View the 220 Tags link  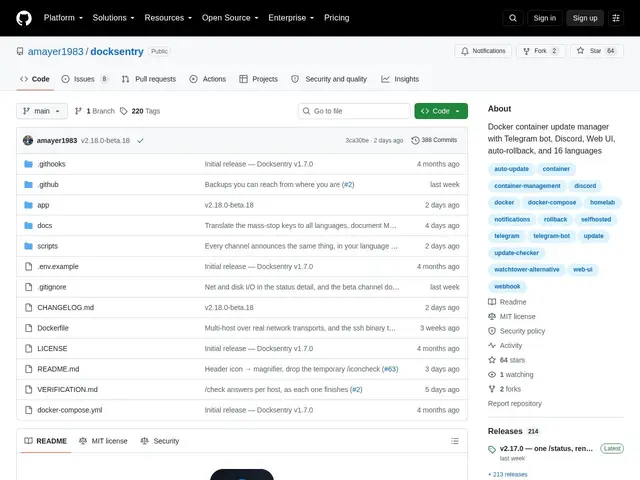[140, 111]
